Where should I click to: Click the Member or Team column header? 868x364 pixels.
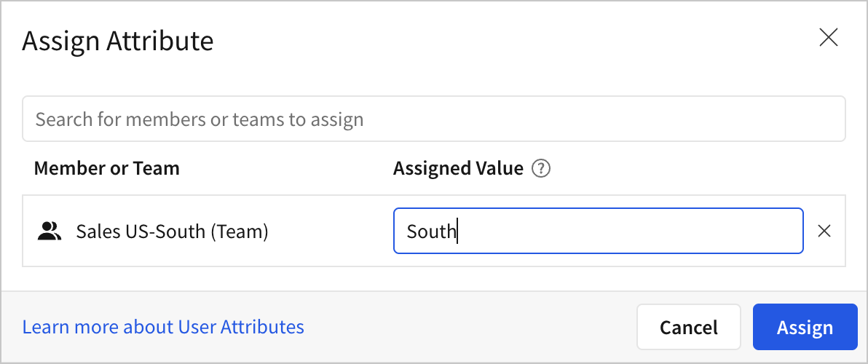point(106,169)
